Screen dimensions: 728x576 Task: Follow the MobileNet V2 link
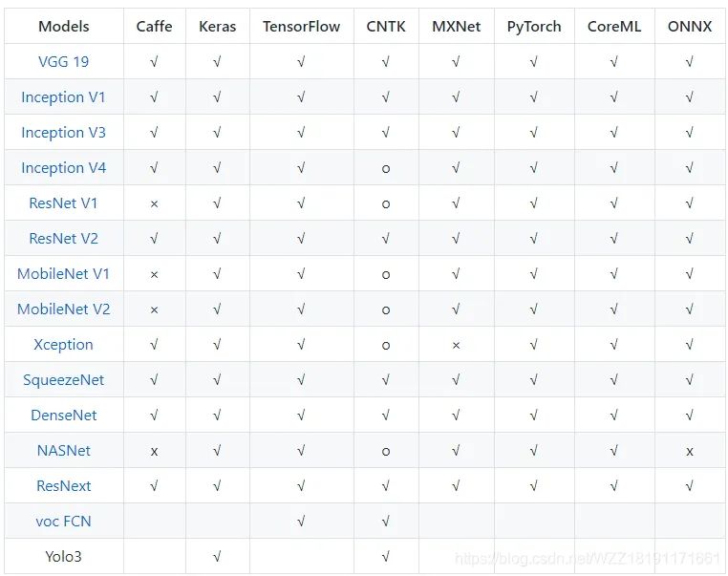(63, 309)
